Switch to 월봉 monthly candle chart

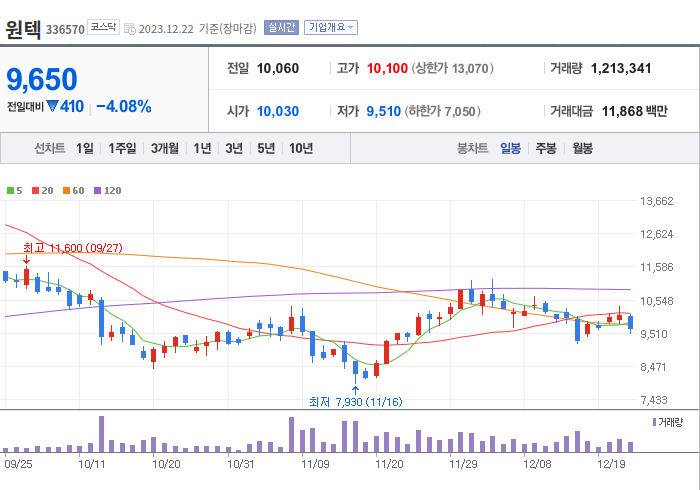click(583, 148)
